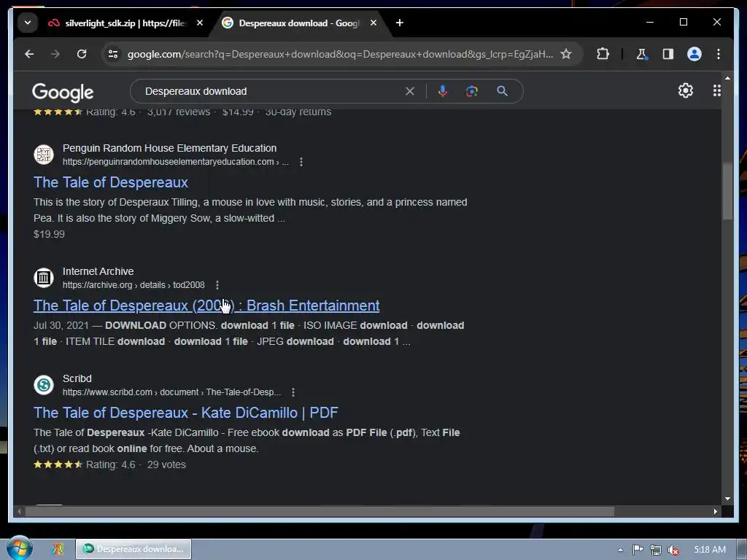This screenshot has height=560, width=747.
Task: Open the Extensions puzzle icon
Action: click(603, 54)
